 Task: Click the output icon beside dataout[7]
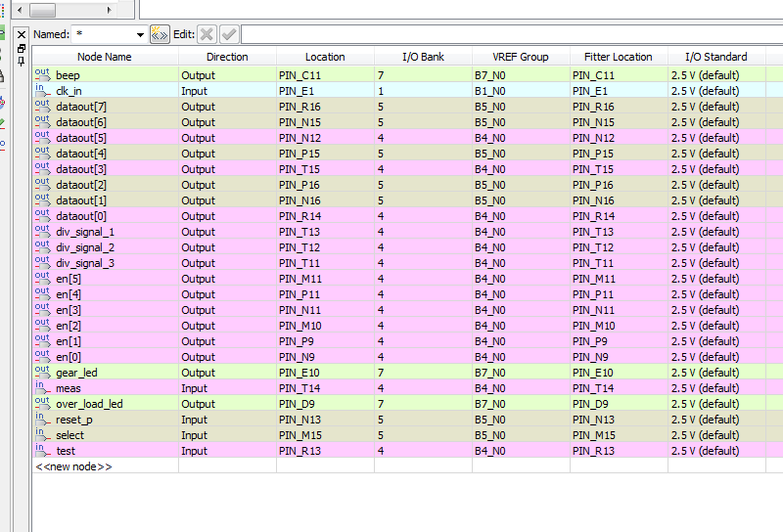(x=42, y=107)
